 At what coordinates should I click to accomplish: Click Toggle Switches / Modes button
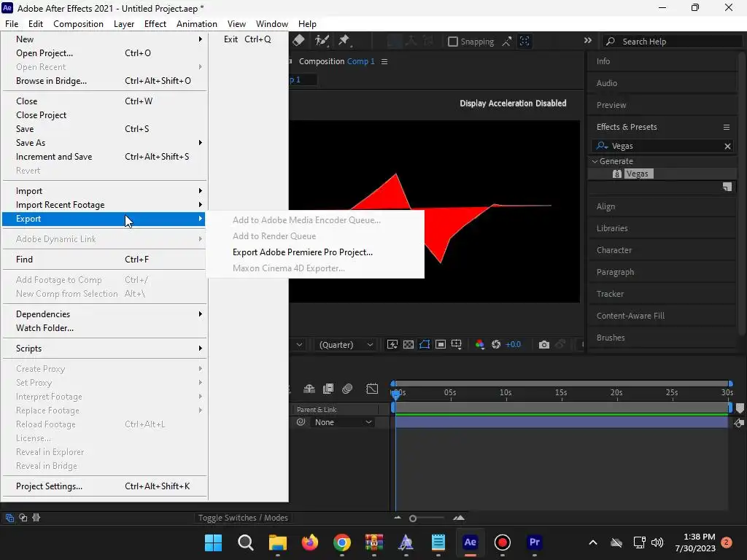243,518
